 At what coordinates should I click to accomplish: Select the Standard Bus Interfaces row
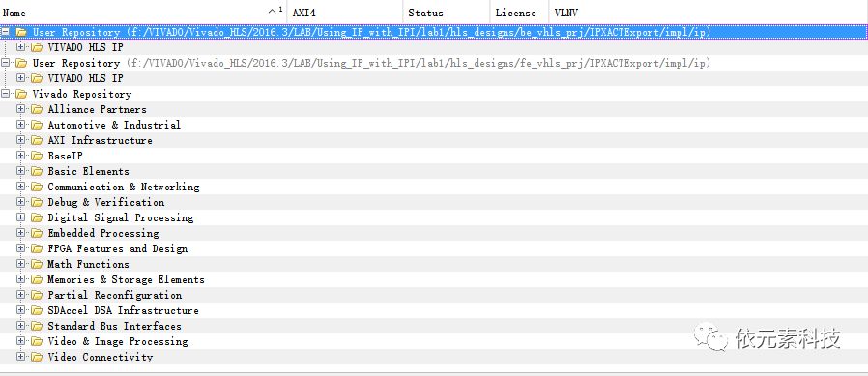coord(434,326)
